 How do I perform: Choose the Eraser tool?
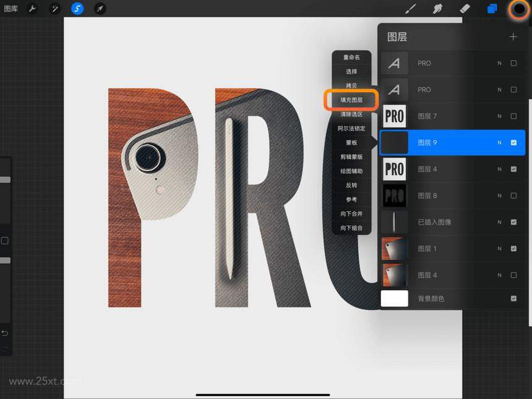[465, 9]
